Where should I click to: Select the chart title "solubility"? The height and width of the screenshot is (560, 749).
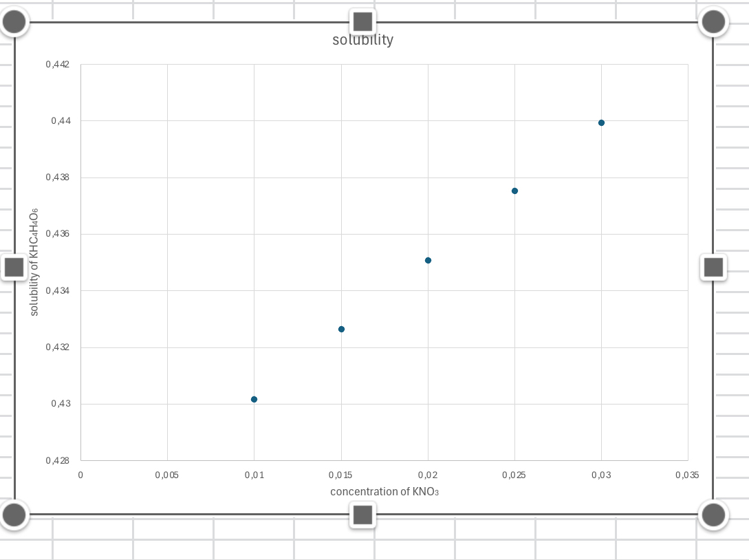[362, 39]
